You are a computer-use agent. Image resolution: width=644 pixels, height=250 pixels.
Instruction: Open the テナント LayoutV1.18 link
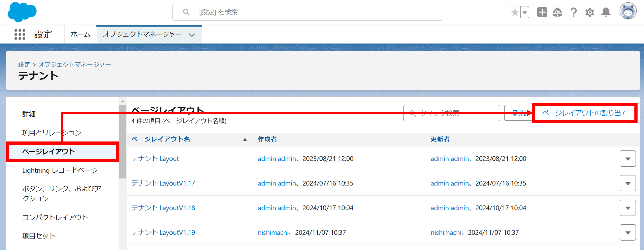163,208
